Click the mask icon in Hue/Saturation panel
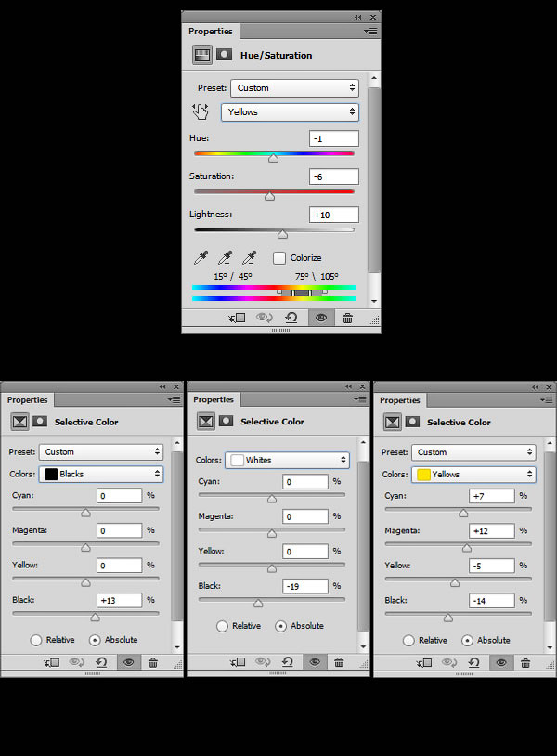 tap(224, 55)
